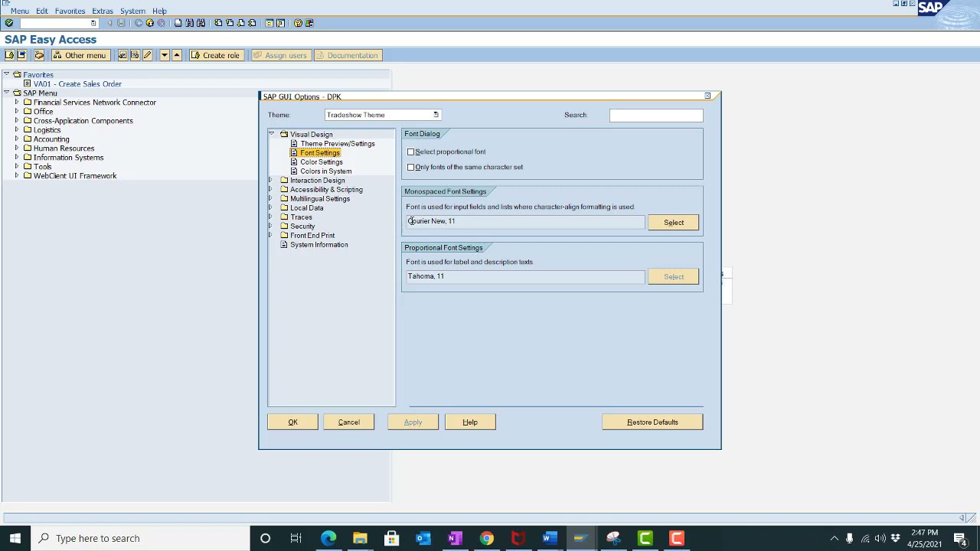
Task: Click OK in SAP GUI Options dialog
Action: coord(292,422)
